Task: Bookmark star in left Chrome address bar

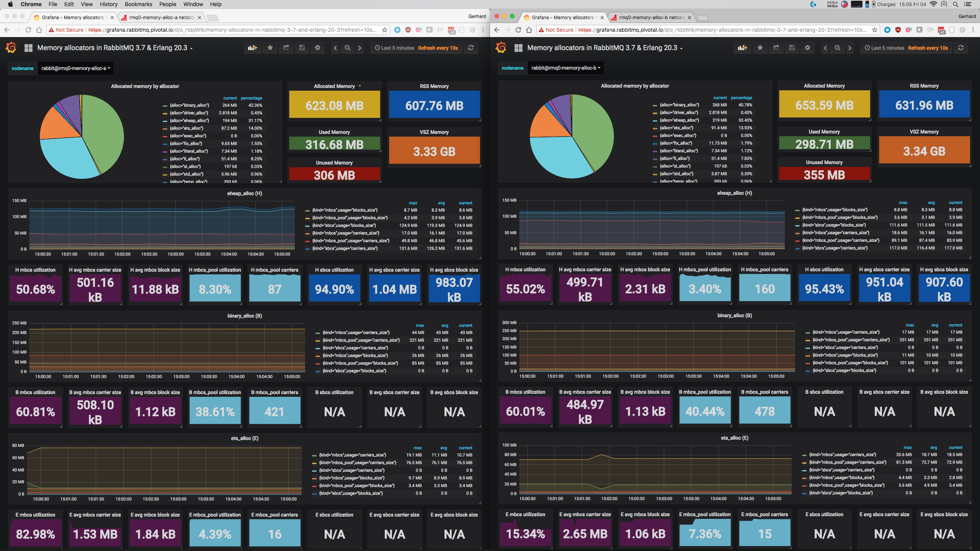Action: pyautogui.click(x=385, y=30)
